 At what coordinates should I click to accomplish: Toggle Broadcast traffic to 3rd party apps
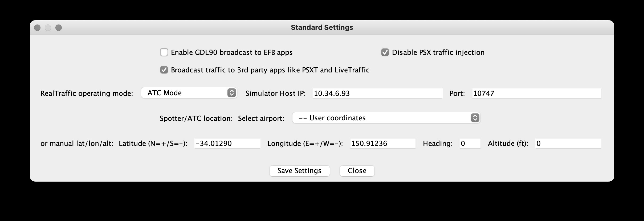(x=164, y=70)
